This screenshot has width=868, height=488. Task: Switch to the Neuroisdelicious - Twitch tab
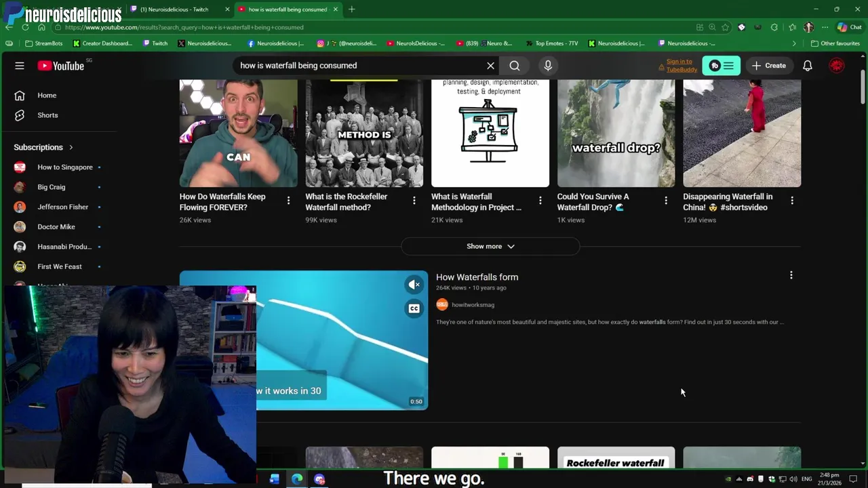click(179, 9)
